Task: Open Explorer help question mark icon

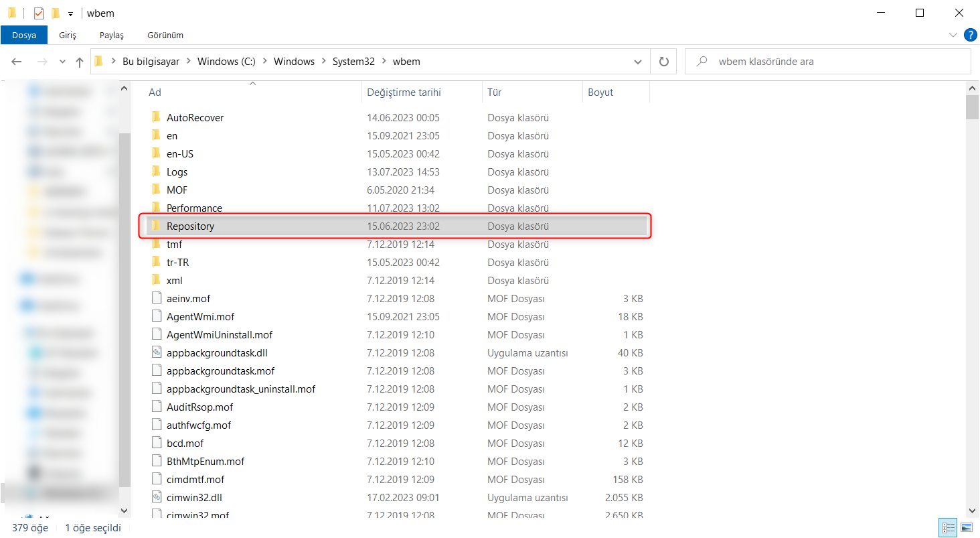Action: click(970, 35)
